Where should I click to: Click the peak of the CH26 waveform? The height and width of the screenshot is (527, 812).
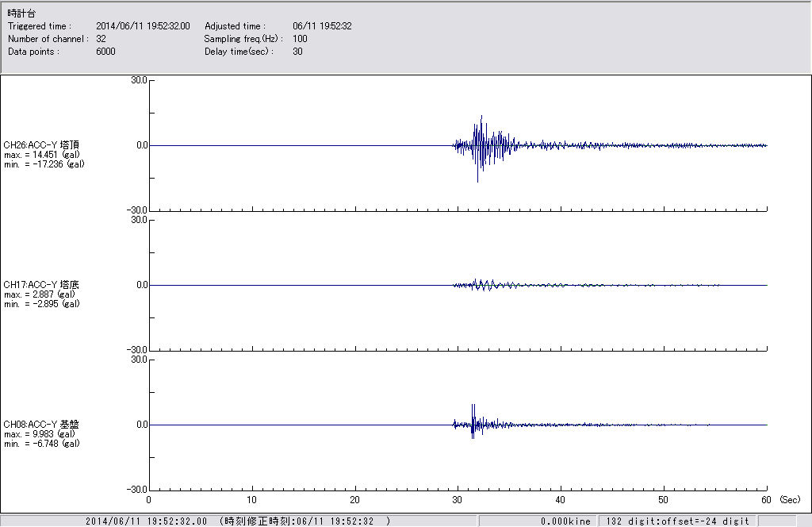click(x=481, y=117)
